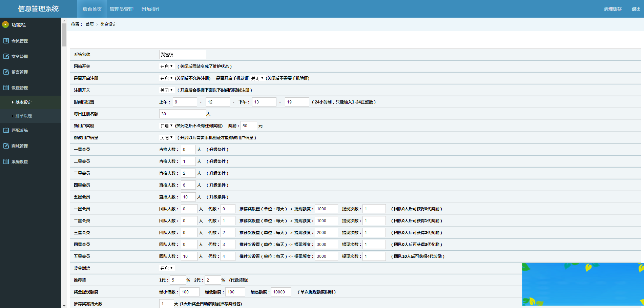This screenshot has height=308, width=644.
Task: Click the 系统设置 sidebar icon
Action: tap(6, 161)
